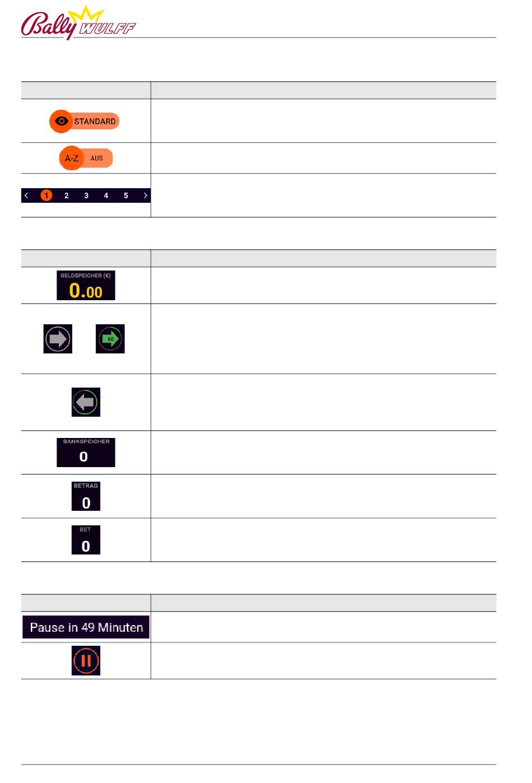Select page 1 in the pagination bar
532x783 pixels.
46,195
